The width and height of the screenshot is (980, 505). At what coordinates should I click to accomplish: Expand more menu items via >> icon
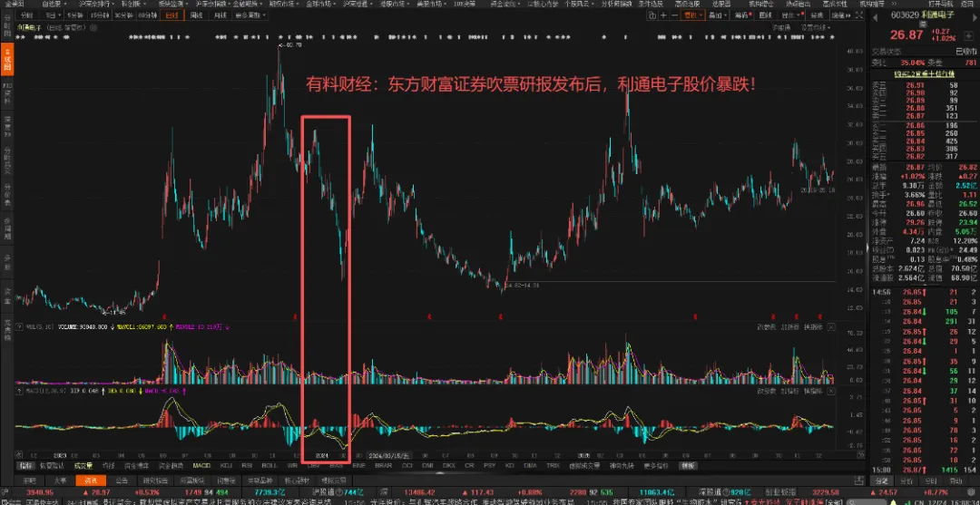pyautogui.click(x=894, y=4)
